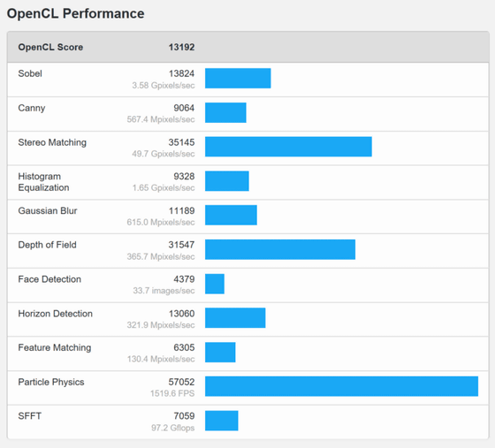Select the OpenCL Score header row
Viewport: 495px width, 448px height.
248,47
